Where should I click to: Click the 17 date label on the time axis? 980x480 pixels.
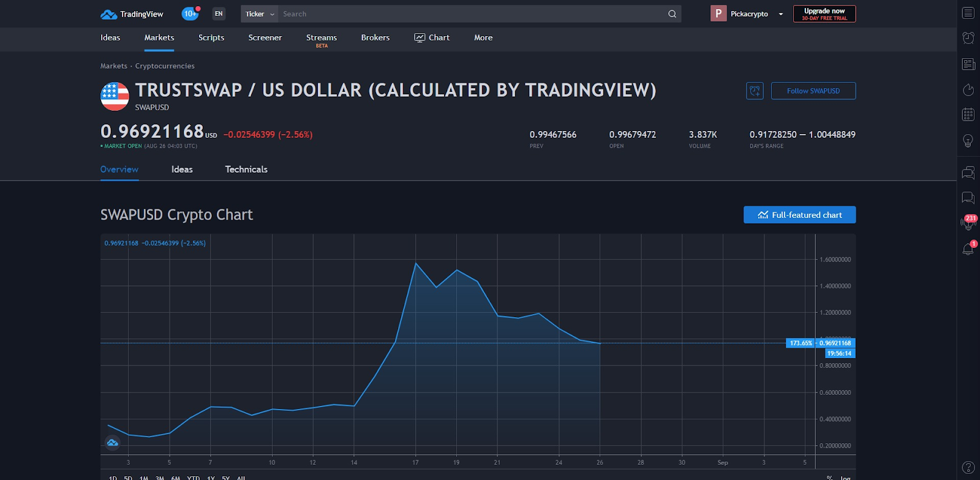[x=415, y=462]
